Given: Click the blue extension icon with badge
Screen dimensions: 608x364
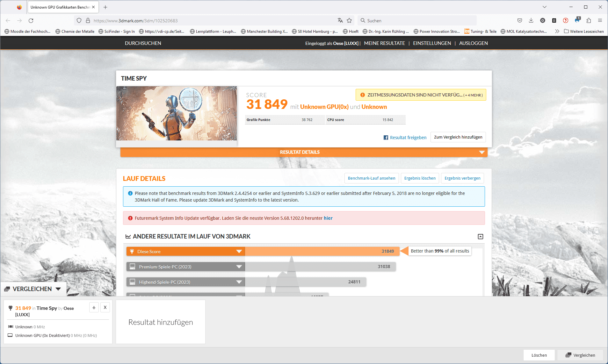Looking at the screenshot, I should point(577,20).
